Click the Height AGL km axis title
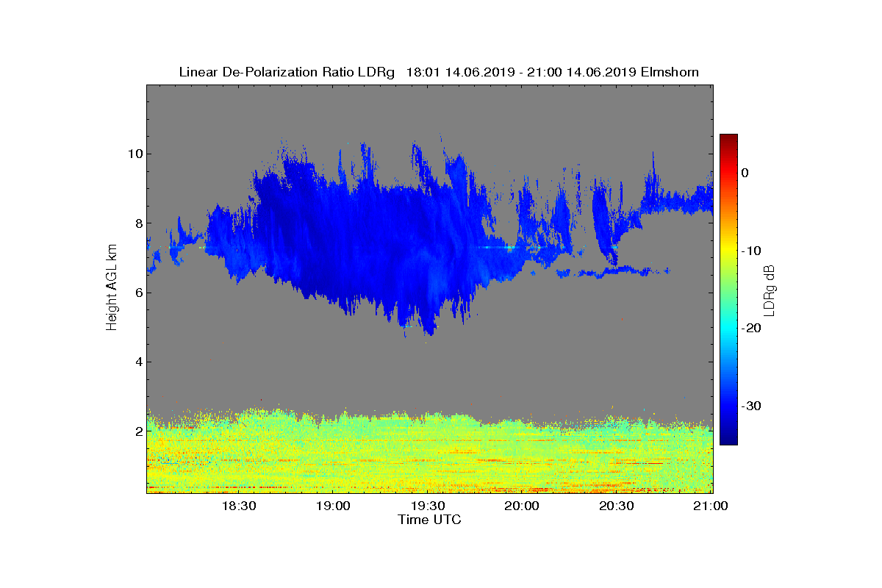882x588 pixels. coord(112,289)
